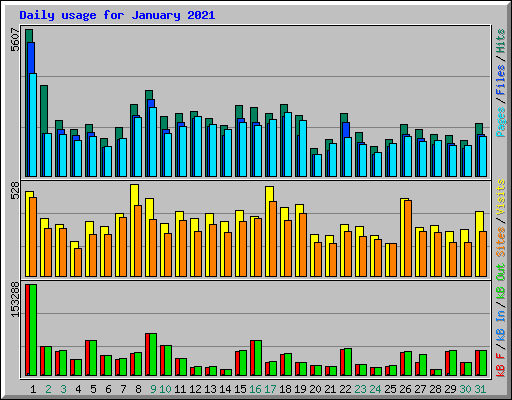Select green day label 30
The height and width of the screenshot is (400, 512).
[465, 389]
